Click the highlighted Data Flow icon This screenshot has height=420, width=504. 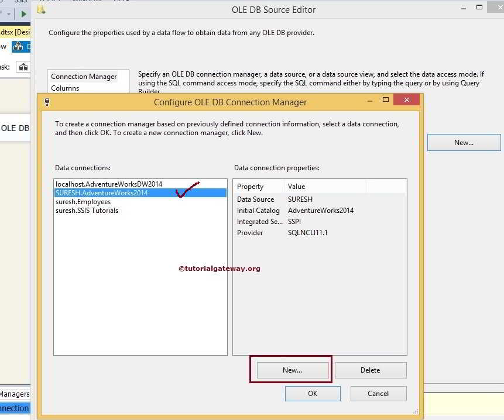[x=18, y=46]
